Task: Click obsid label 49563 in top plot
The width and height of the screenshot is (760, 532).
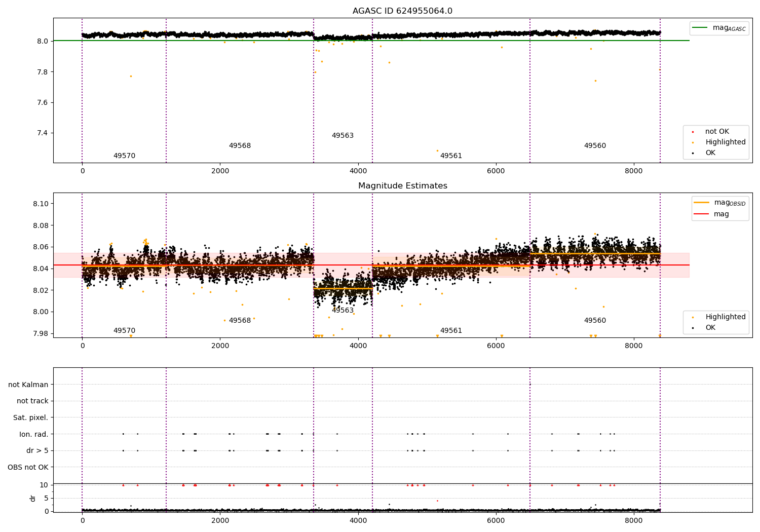Action: tap(343, 136)
